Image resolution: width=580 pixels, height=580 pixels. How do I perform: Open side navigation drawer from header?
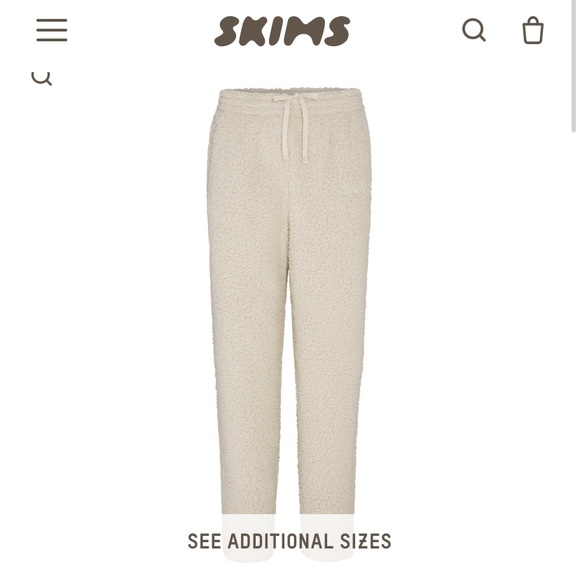tap(52, 30)
